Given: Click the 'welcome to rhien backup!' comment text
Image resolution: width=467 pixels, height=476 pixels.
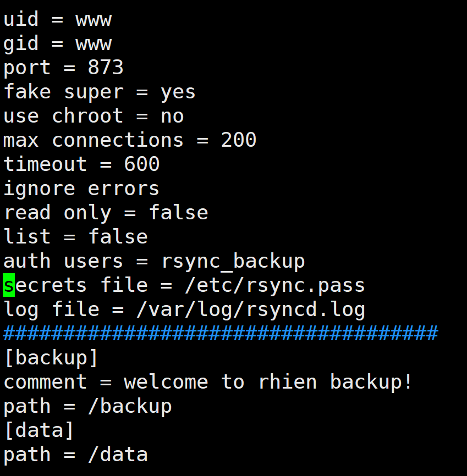Looking at the screenshot, I should pos(268,382).
